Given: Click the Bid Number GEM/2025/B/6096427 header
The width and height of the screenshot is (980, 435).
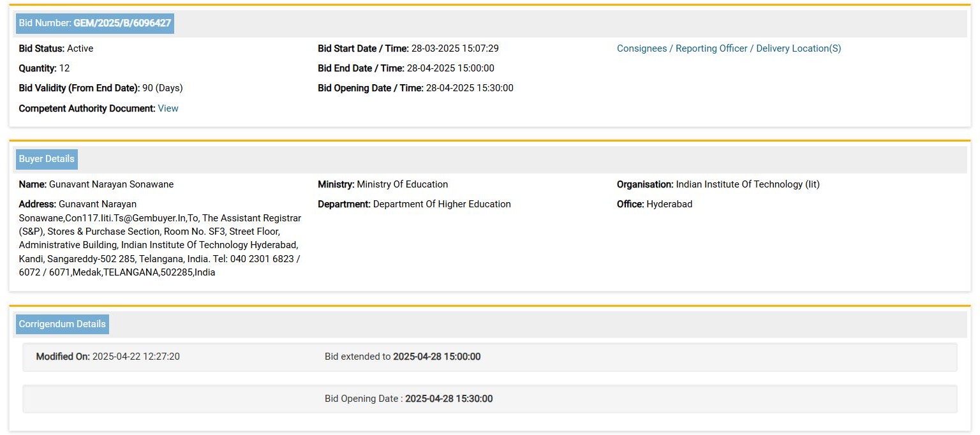Looking at the screenshot, I should [94, 23].
